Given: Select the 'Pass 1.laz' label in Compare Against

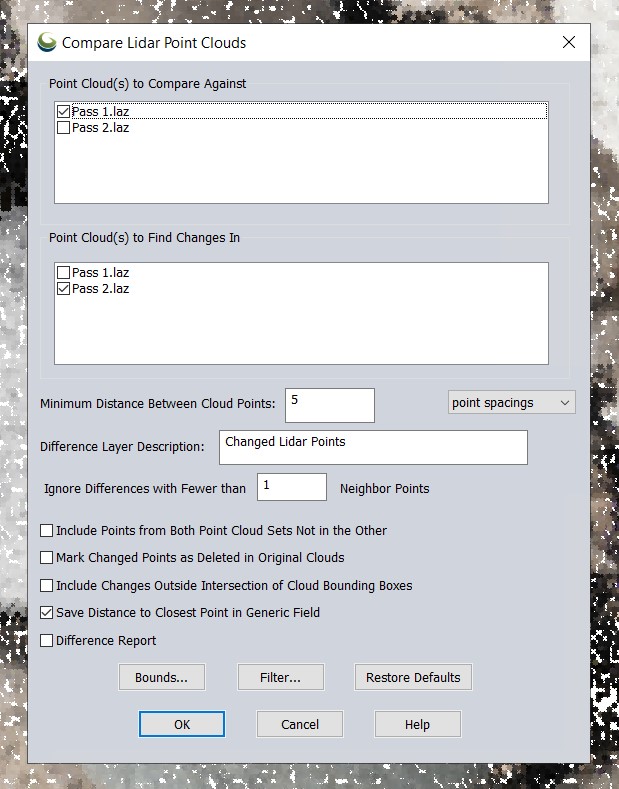Looking at the screenshot, I should pos(101,111).
